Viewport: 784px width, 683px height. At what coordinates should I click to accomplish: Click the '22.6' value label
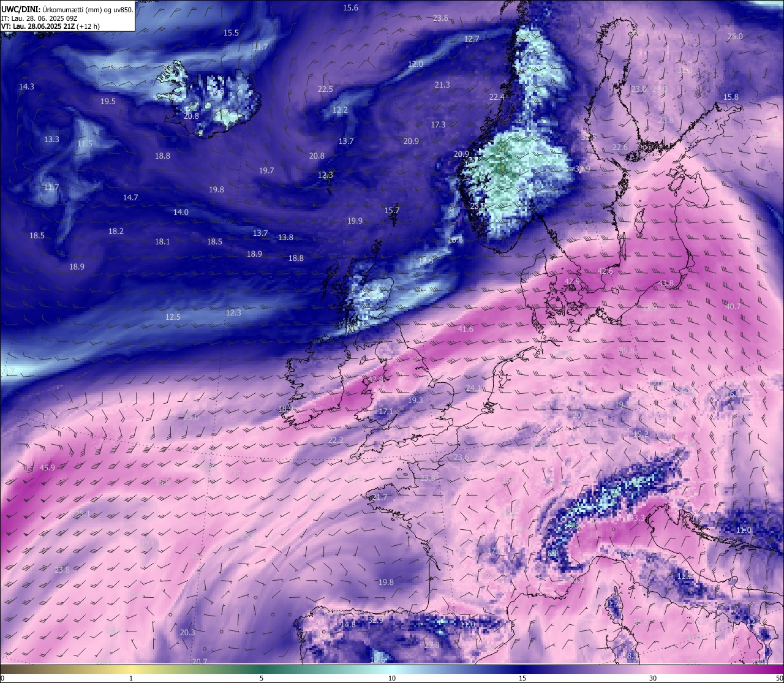tap(620, 147)
